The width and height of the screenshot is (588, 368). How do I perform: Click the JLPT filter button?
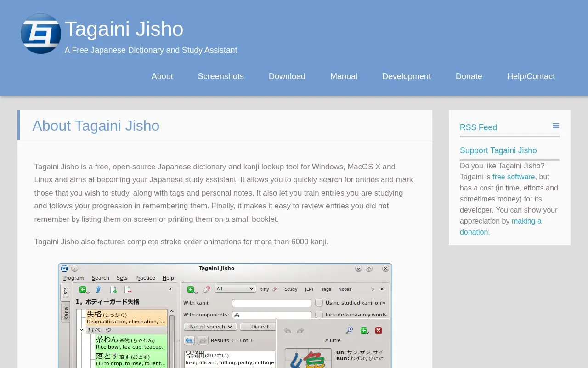(x=310, y=289)
